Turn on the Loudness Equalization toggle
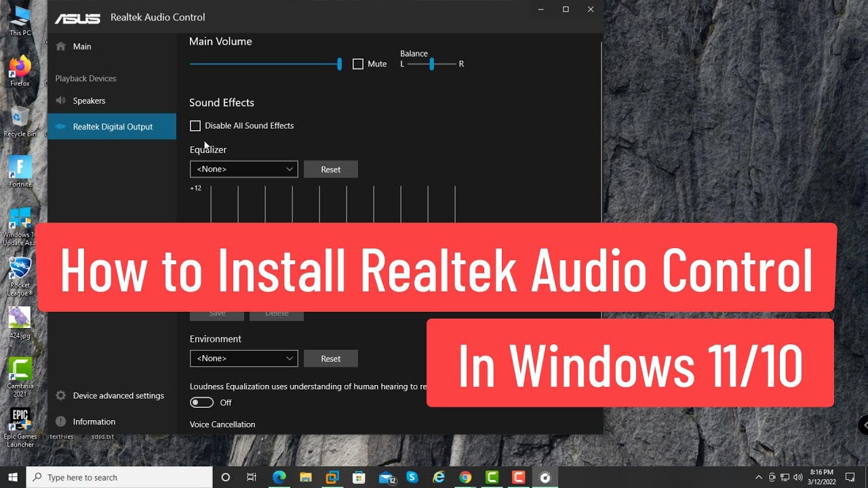This screenshot has width=868, height=488. coord(201,402)
